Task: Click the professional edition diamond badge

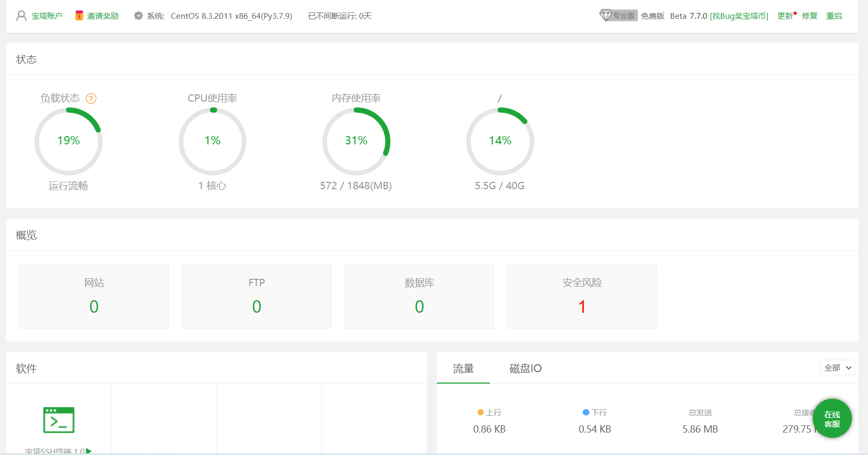Action: coord(618,16)
